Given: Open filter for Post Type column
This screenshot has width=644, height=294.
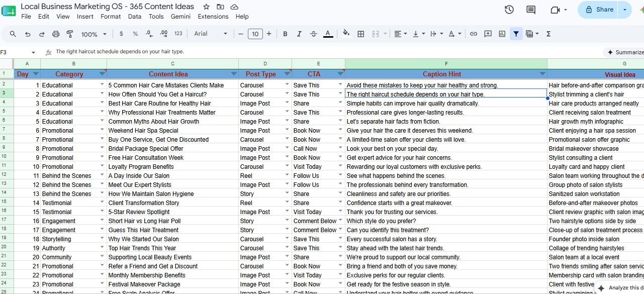Looking at the screenshot, I should pyautogui.click(x=287, y=74).
